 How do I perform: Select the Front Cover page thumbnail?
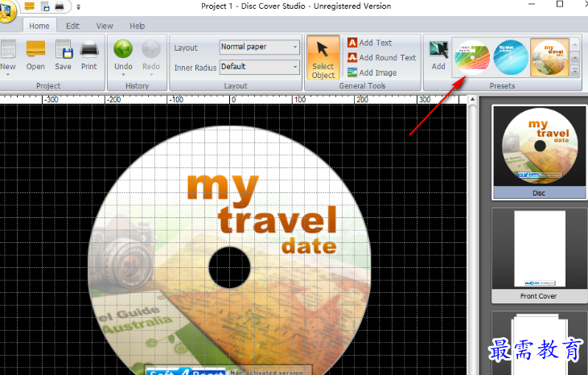pos(539,255)
